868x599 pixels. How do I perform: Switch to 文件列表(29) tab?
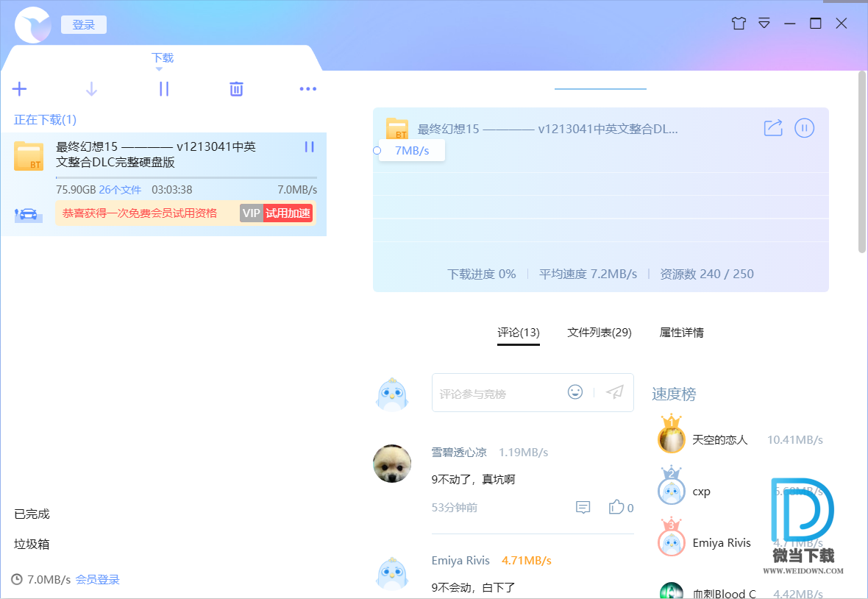coord(600,333)
